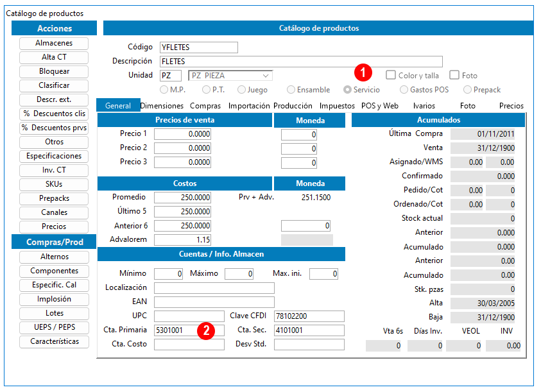Open % Descuentos prvs
541x392 pixels.
tap(54, 128)
